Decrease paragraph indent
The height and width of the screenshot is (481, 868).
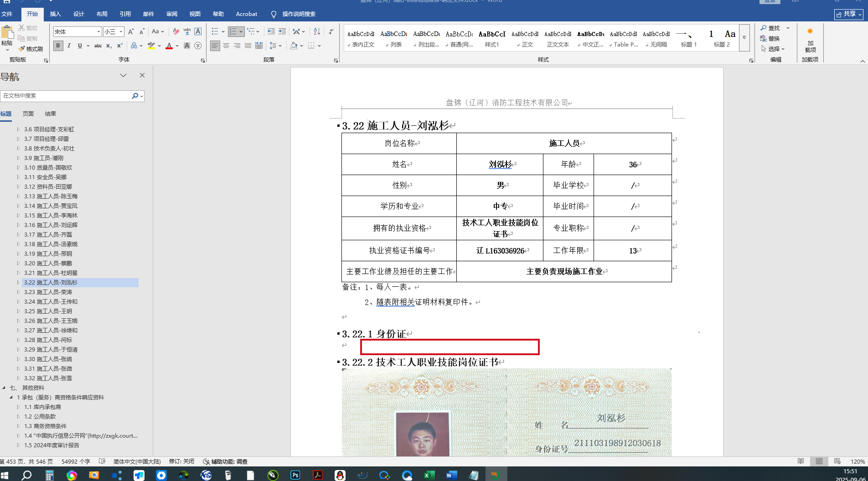[x=271, y=31]
